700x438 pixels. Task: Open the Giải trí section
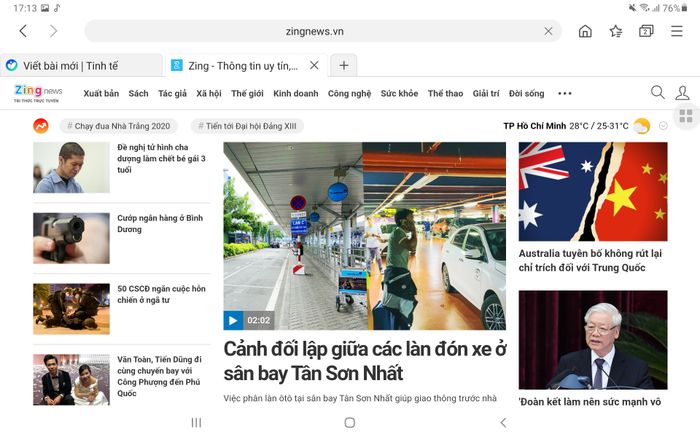(486, 93)
